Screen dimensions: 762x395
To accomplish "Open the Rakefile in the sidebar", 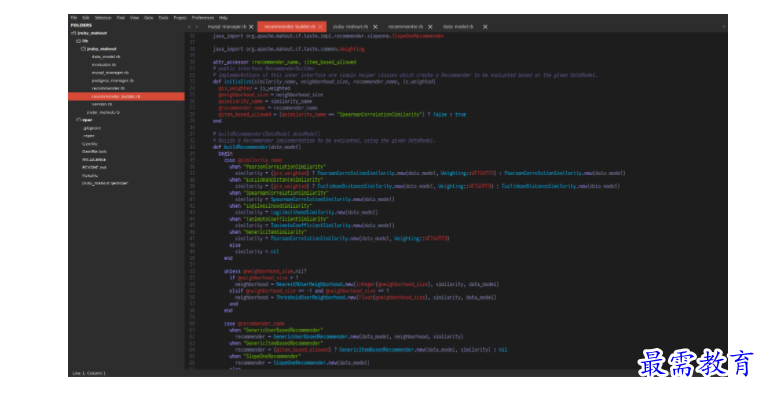I will coord(90,175).
